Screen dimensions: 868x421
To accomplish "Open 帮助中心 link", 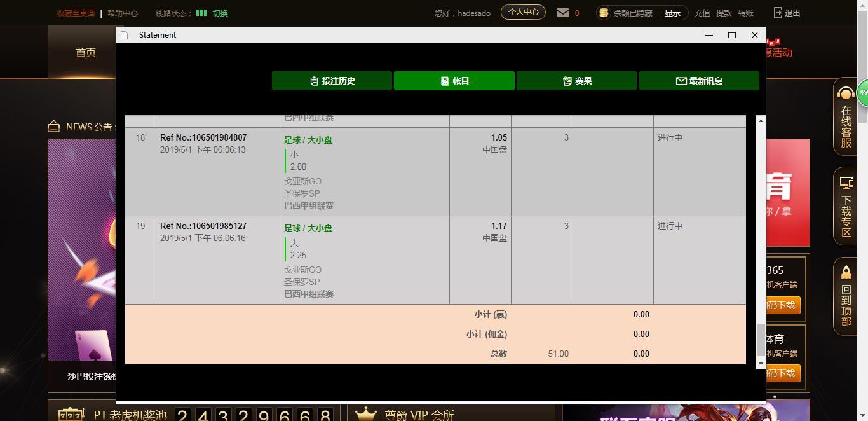I will click(x=122, y=13).
